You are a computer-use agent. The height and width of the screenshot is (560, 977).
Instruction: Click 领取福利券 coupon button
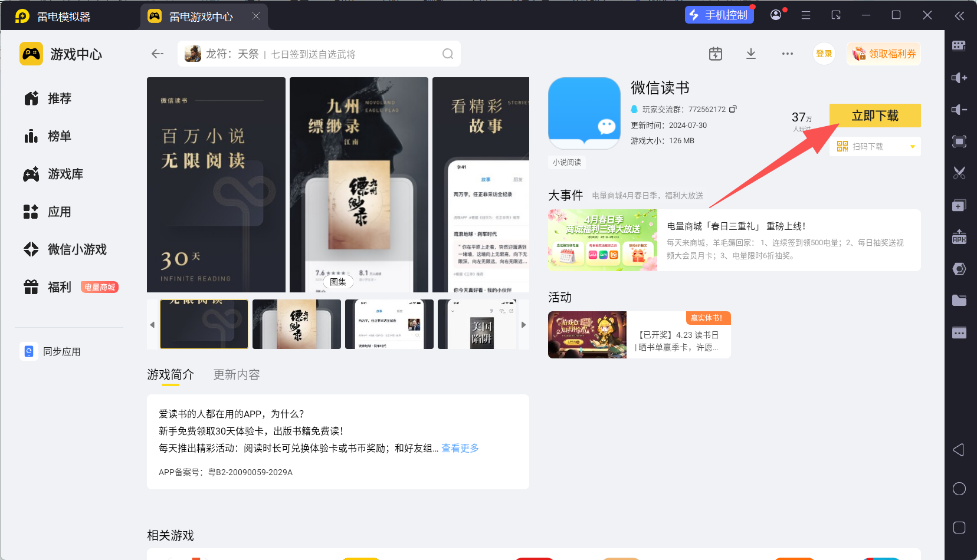tap(884, 54)
